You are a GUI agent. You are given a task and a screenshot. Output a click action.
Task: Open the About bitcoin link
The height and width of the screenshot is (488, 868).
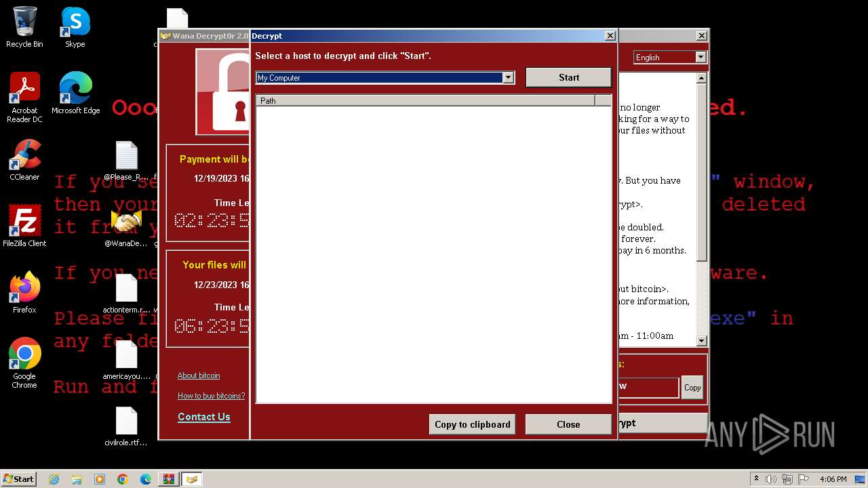pos(199,375)
